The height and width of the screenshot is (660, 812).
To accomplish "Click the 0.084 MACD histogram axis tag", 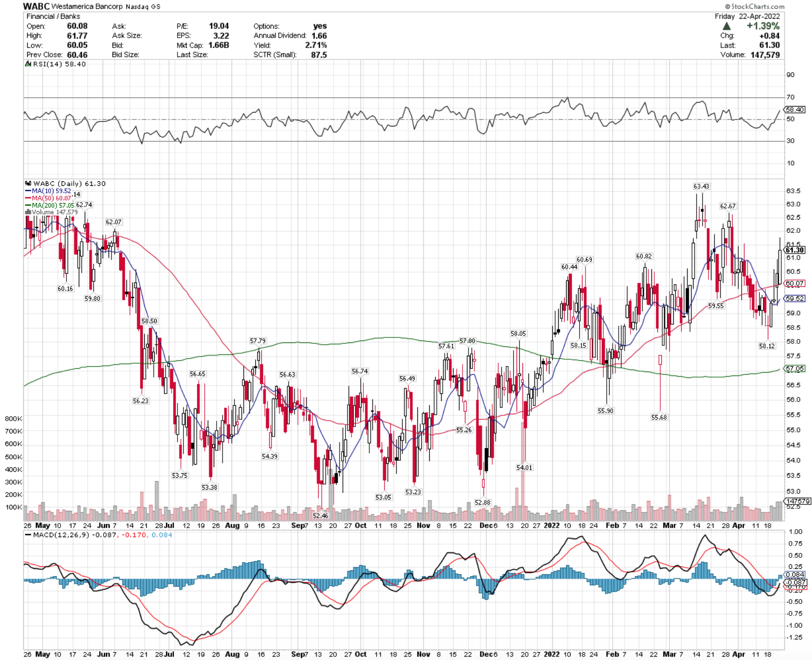I will [x=796, y=575].
